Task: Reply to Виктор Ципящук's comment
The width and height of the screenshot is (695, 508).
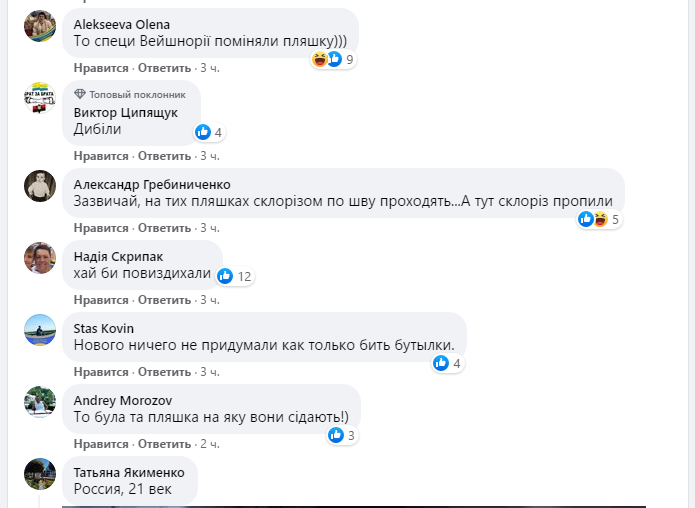Action: point(164,156)
